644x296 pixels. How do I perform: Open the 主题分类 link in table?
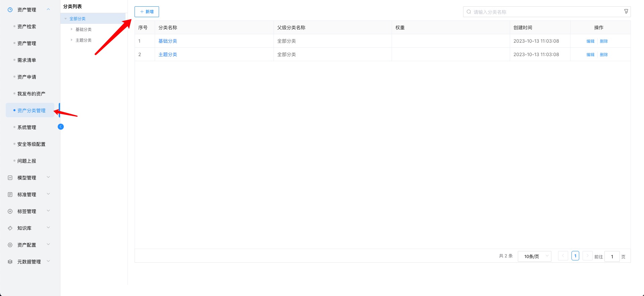(x=168, y=54)
